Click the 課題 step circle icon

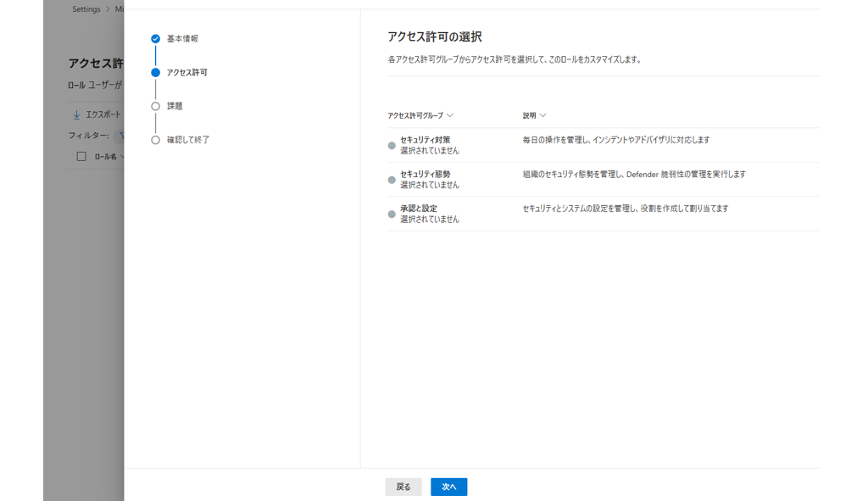coord(155,107)
